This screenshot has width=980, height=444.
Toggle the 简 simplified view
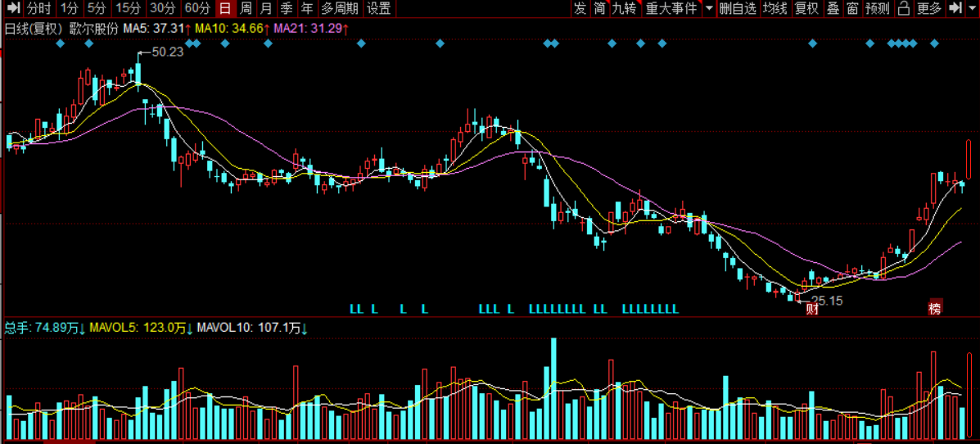click(x=600, y=8)
